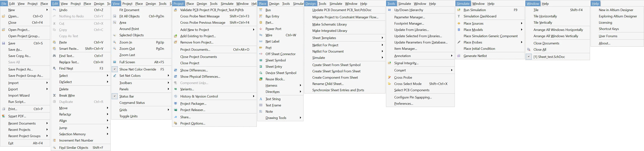Screen dimensions: 644x151
Task: Choose Close Documents in Window menu
Action: 546,43
